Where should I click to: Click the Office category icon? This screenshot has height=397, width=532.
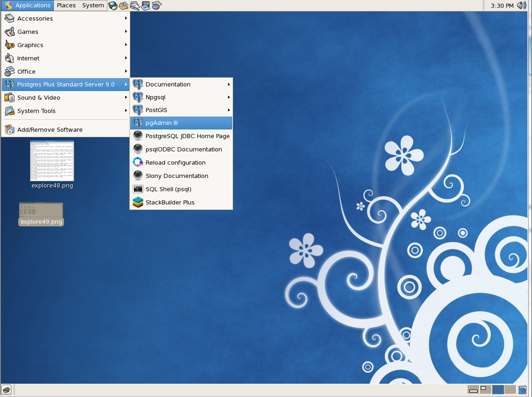[x=10, y=71]
